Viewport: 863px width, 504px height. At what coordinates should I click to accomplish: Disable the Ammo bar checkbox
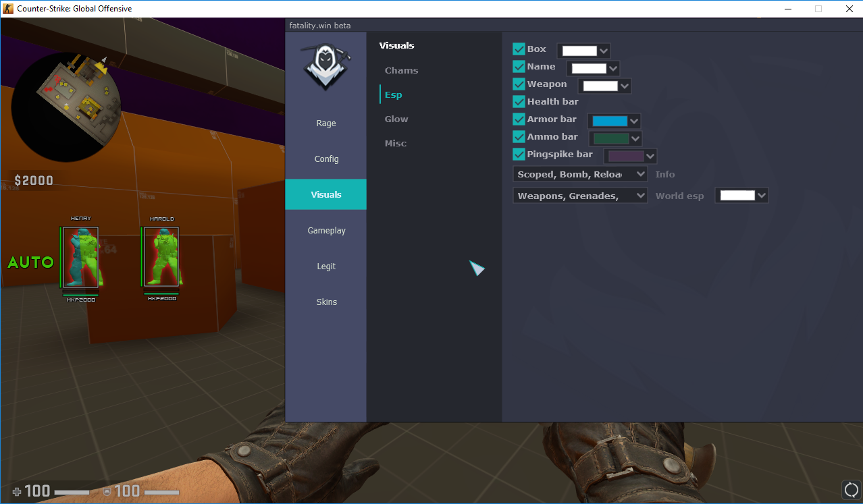[519, 137]
